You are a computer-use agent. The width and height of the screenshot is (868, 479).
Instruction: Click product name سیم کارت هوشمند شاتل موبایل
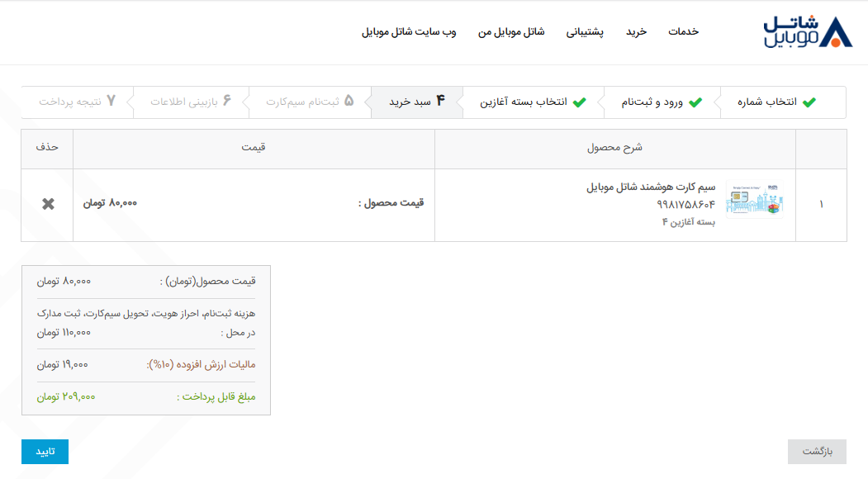(x=651, y=187)
